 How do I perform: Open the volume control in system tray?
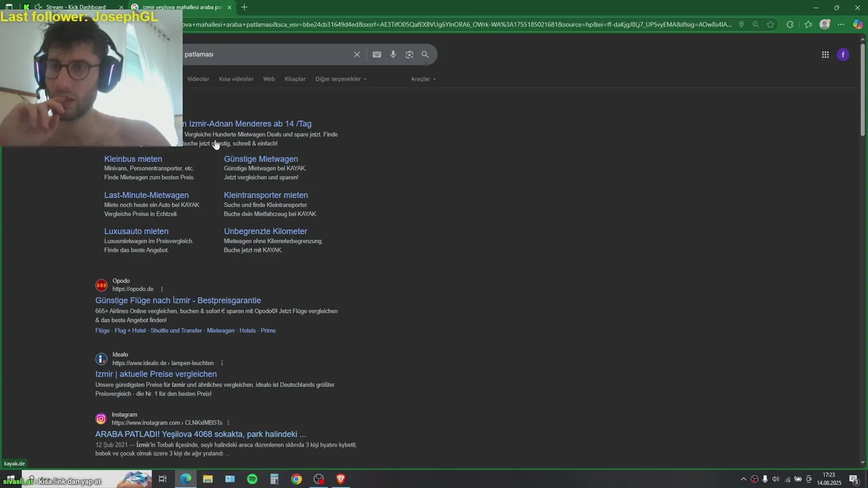coord(776,479)
